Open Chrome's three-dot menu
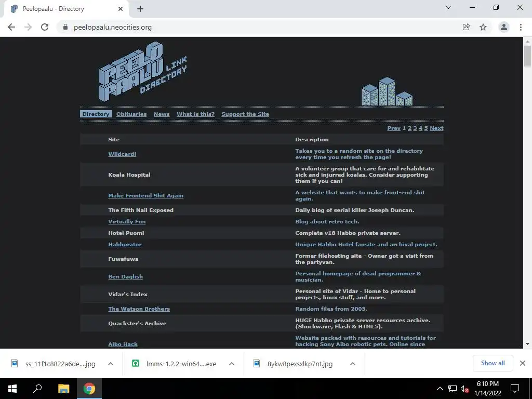 521,27
